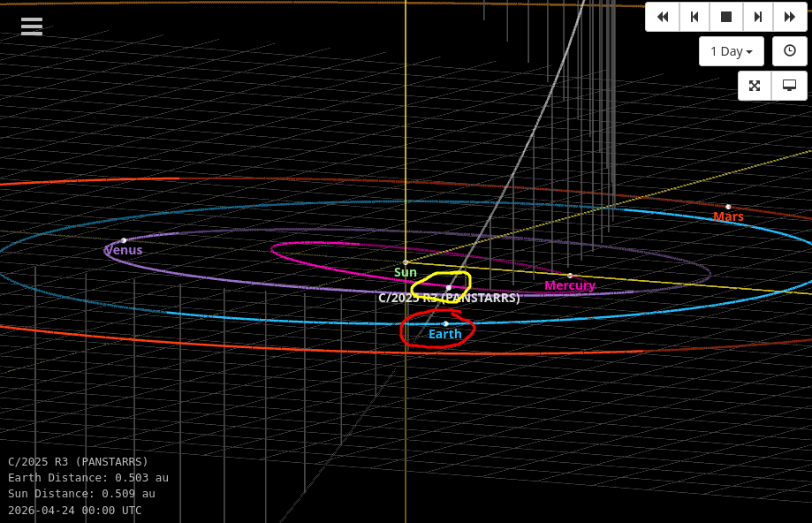Open the hamburger menu

coord(32,27)
